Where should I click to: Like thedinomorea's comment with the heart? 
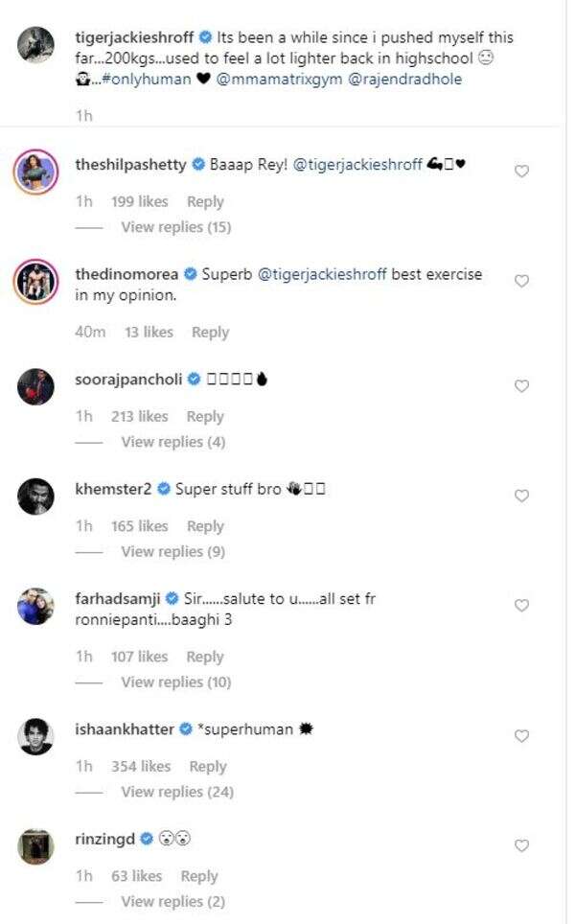522,281
